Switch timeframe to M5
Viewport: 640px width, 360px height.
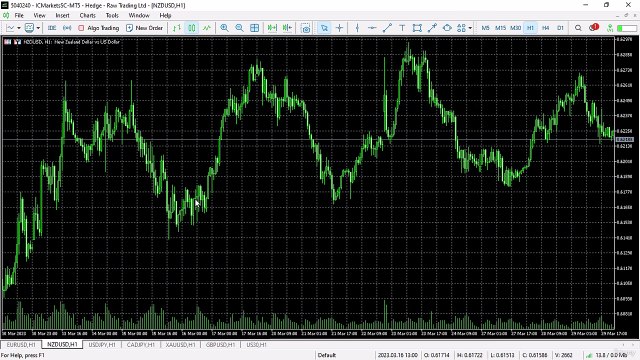point(485,28)
